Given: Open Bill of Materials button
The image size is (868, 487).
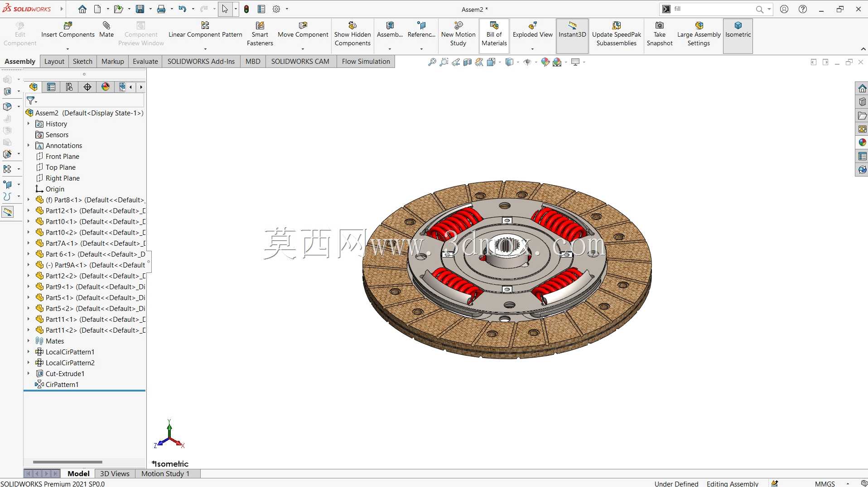Looking at the screenshot, I should click(x=494, y=35).
